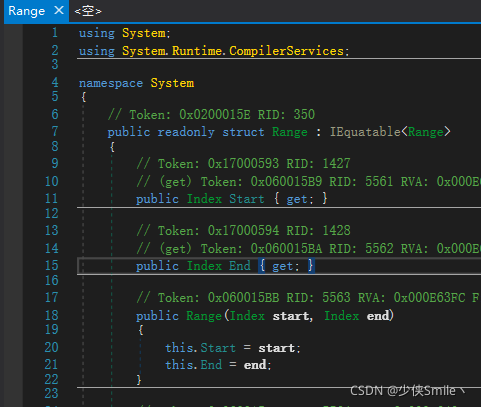Click the 'struct' keyword on line 7
This screenshot has width=481, height=407.
tap(243, 132)
